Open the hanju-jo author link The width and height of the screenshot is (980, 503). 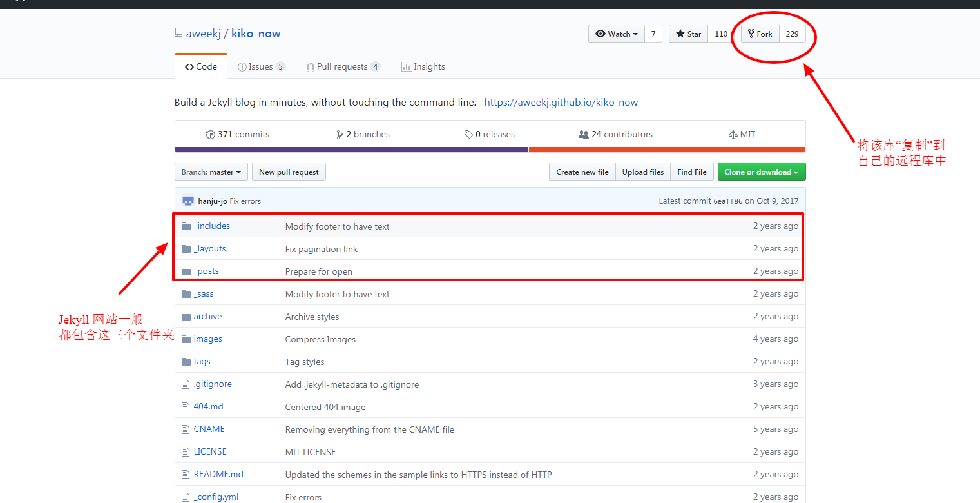pos(213,201)
